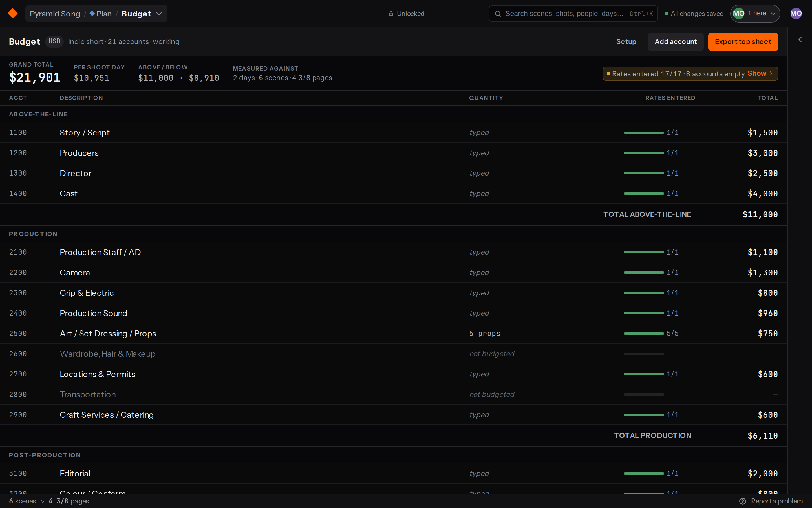Click the QUANTITY column header
This screenshot has width=812, height=508.
coord(486,98)
